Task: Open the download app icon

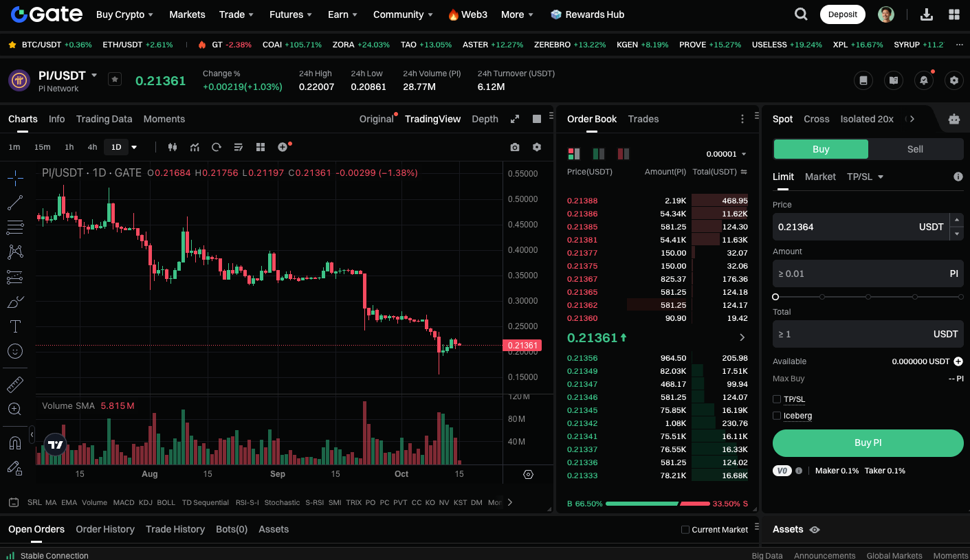Action: point(927,14)
